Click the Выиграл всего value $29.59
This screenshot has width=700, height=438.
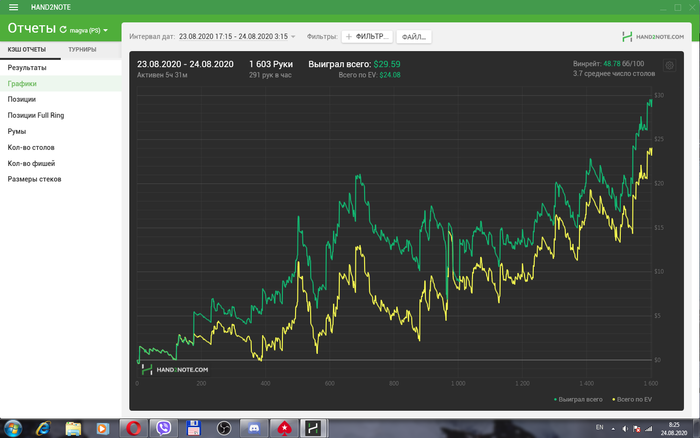387,64
